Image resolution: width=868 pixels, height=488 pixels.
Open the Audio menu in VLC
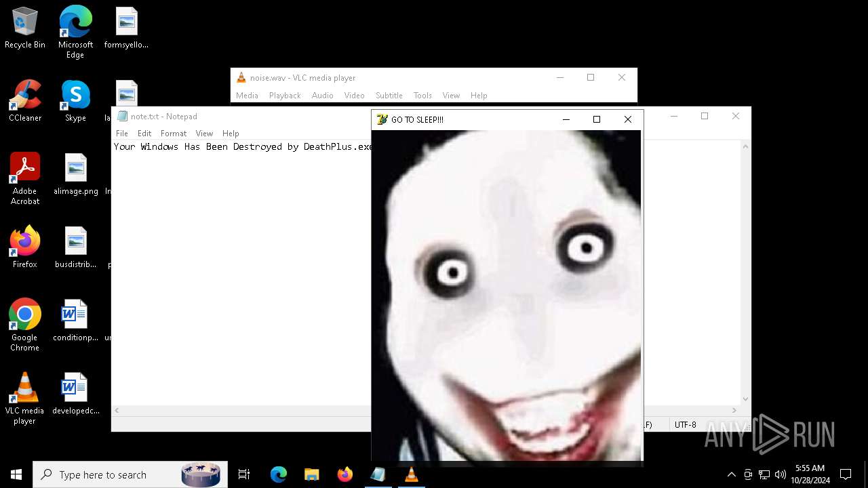[x=322, y=96]
